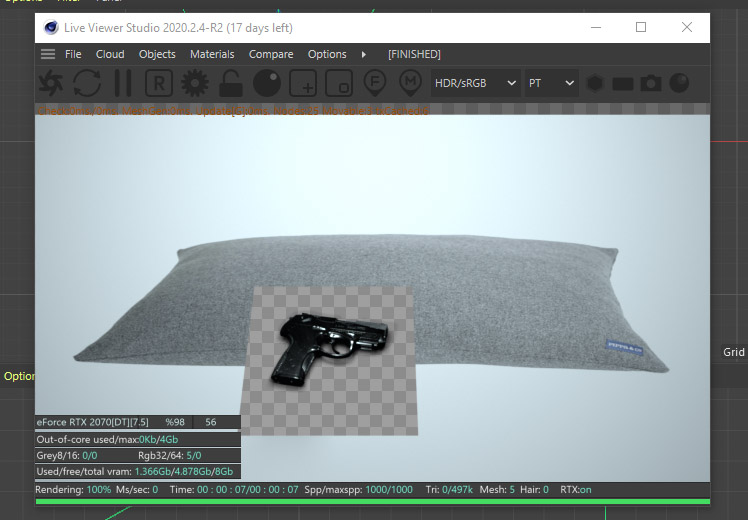Toggle the clay mode sphere icon
Viewport: 748px width, 520px height.
[267, 83]
